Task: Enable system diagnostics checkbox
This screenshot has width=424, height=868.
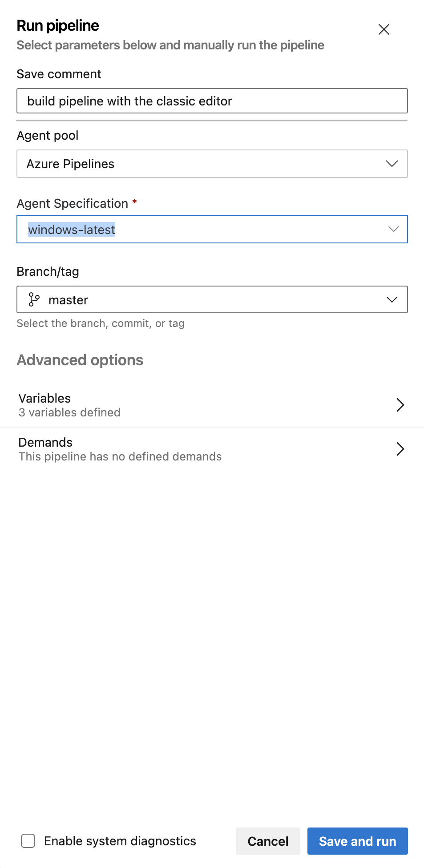Action: 28,841
